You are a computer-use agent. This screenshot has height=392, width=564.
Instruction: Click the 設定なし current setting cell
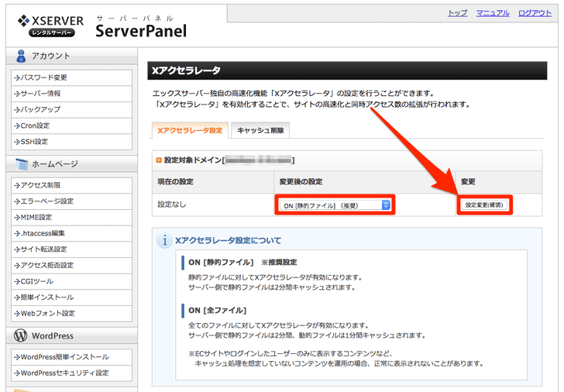[213, 205]
